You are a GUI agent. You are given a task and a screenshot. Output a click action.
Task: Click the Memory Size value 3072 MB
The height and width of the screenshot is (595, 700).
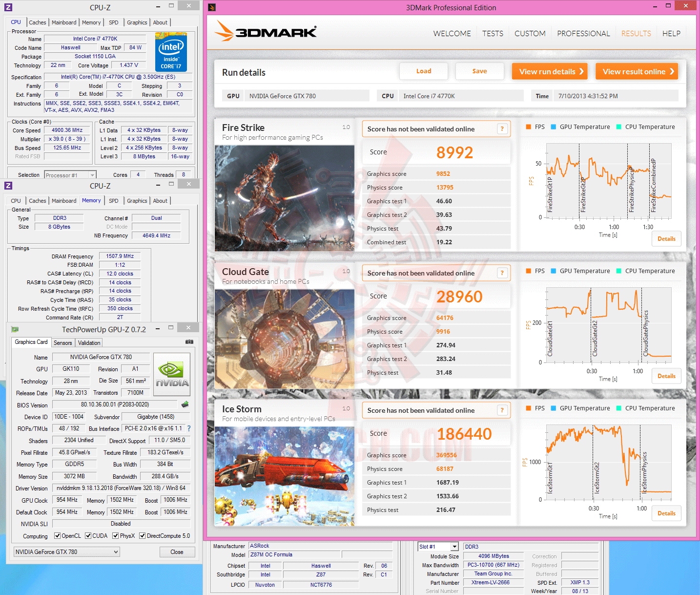coord(74,476)
